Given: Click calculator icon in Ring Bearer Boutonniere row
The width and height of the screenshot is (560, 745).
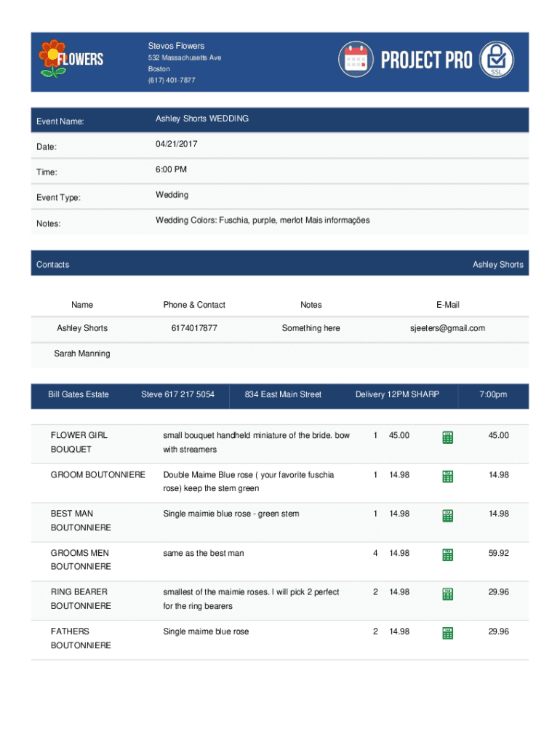Looking at the screenshot, I should click(447, 594).
